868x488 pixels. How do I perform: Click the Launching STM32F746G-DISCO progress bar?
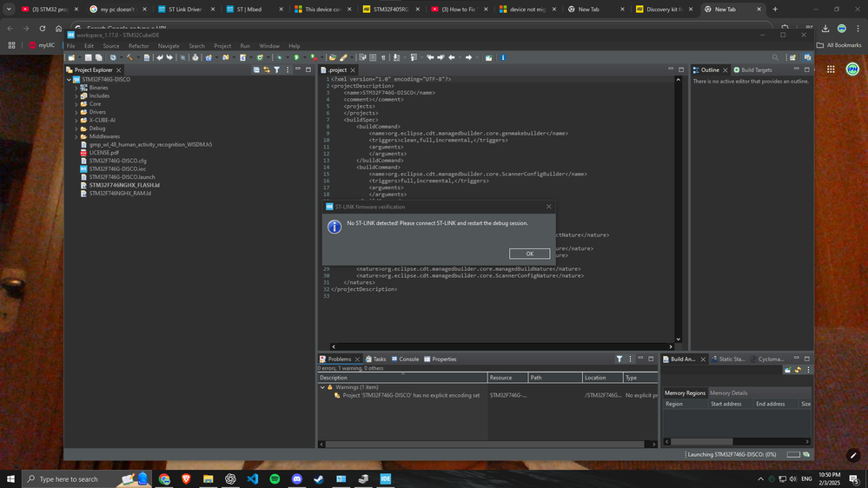click(793, 454)
